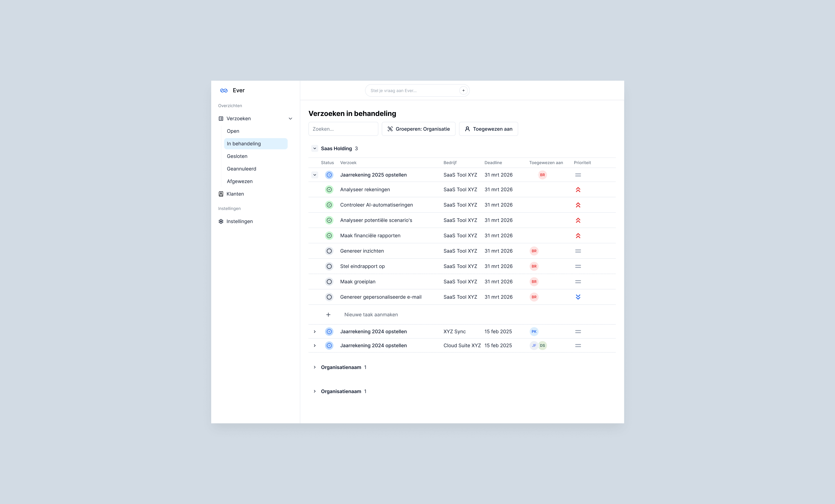Toggle status circle for Maak groeiplan
Screen dimensions: 835x504
pos(329,282)
